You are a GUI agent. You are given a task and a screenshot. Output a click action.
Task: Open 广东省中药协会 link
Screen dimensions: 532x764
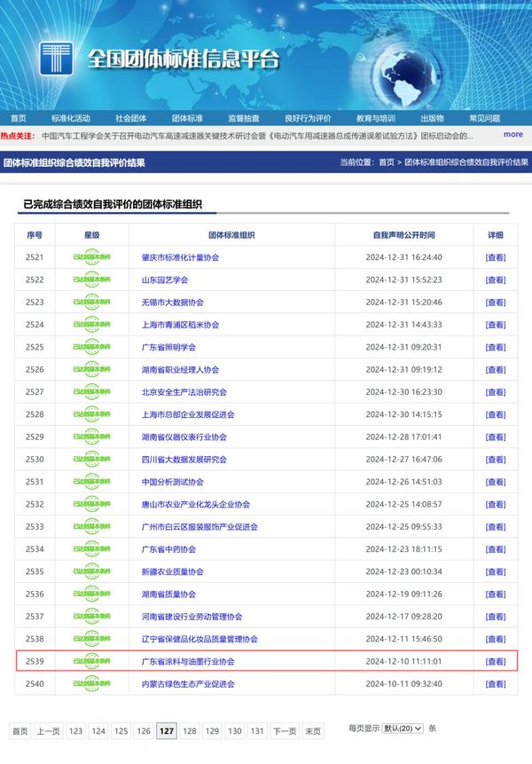(x=168, y=549)
